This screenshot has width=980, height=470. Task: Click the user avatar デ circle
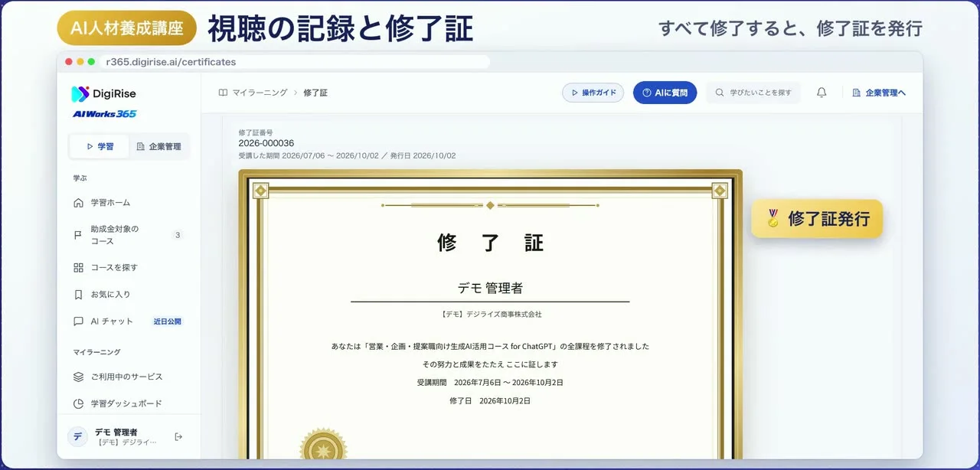tap(77, 436)
